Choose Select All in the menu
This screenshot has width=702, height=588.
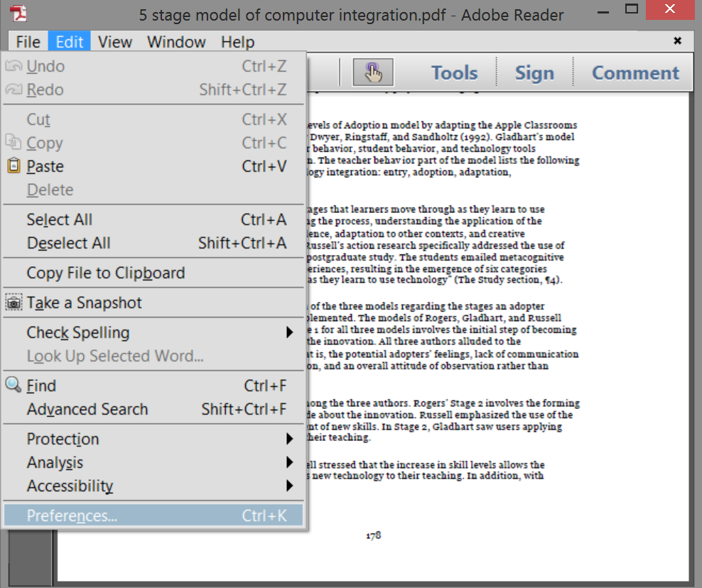153,219
